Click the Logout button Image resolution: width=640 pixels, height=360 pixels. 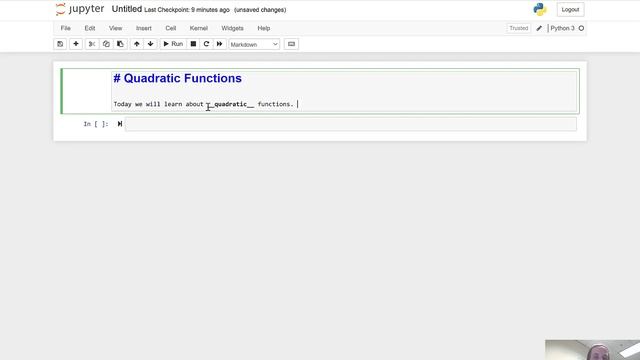pyautogui.click(x=570, y=9)
